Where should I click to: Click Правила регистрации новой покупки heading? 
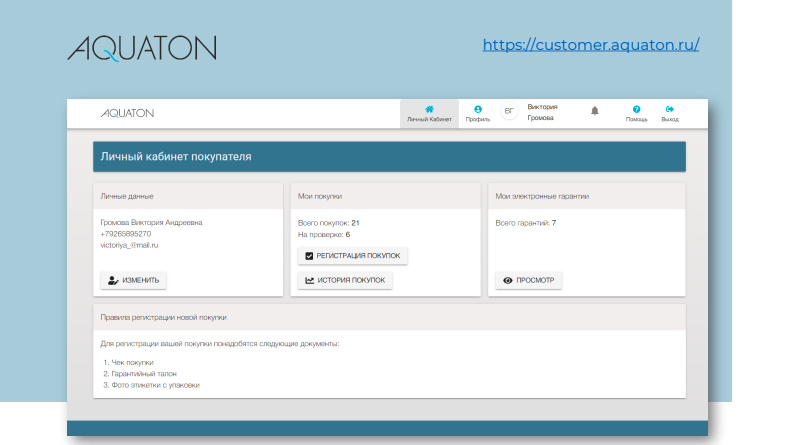click(163, 317)
